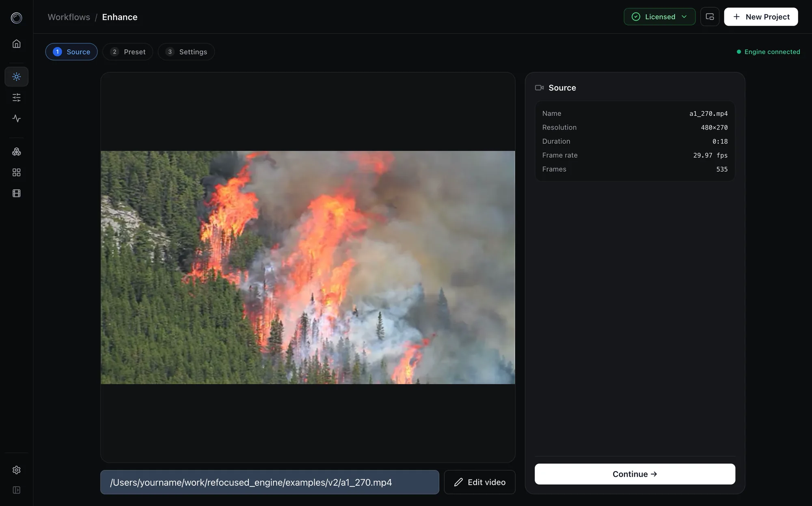Toggle the sidebar collapse panel icon
This screenshot has height=506, width=812.
[x=16, y=490]
